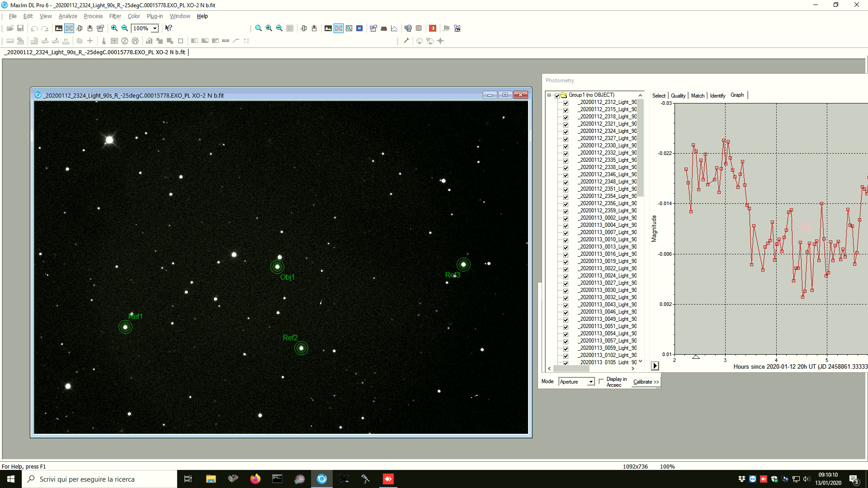Viewport: 868px width, 488px height.
Task: Toggle the Information window crosshair icon
Action: 69,28
